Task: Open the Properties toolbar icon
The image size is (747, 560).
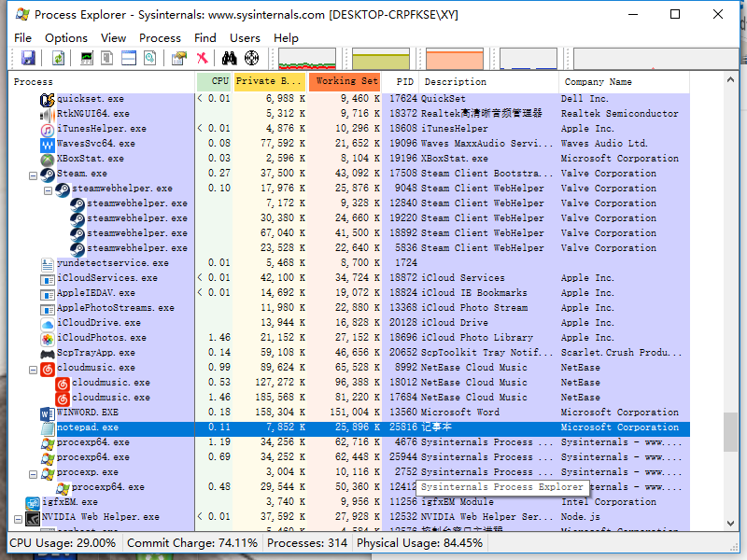Action: pyautogui.click(x=179, y=58)
